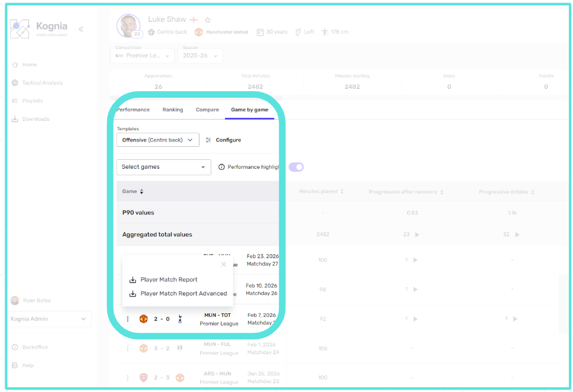Screen dimensions: 573x392
Task: Open the Season dropdown showing 2025-26
Action: 200,56
